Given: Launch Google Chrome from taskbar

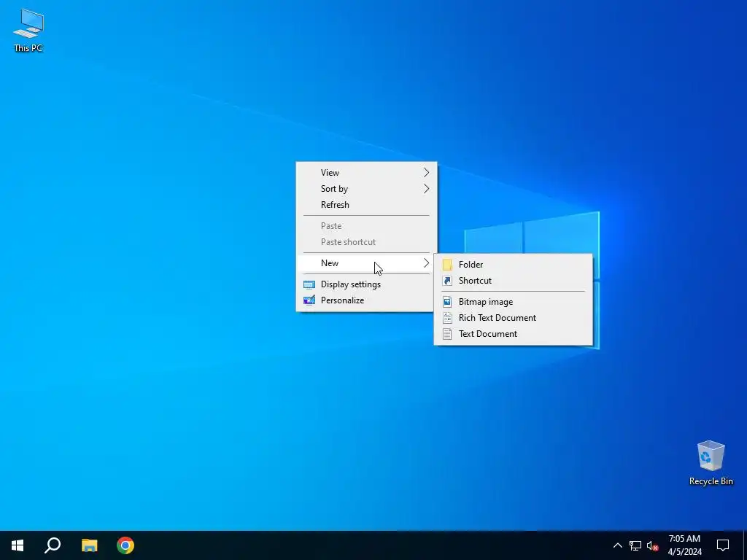Looking at the screenshot, I should tap(125, 545).
